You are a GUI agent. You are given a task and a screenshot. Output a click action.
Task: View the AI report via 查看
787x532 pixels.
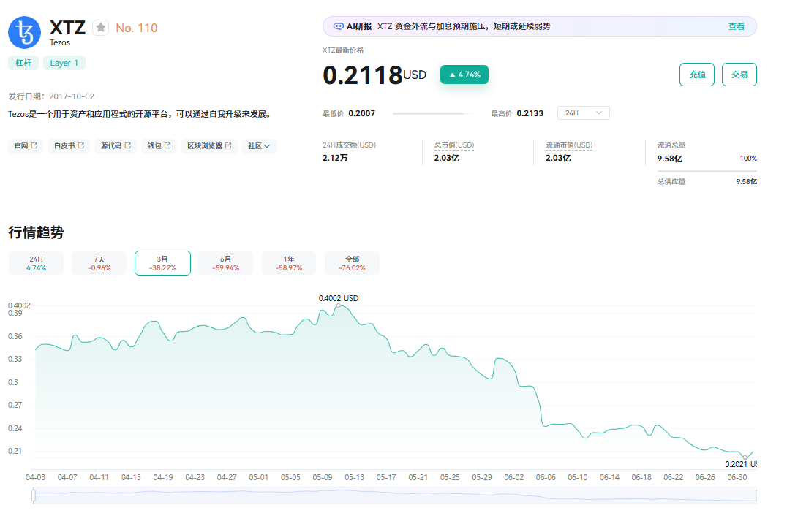click(x=737, y=26)
